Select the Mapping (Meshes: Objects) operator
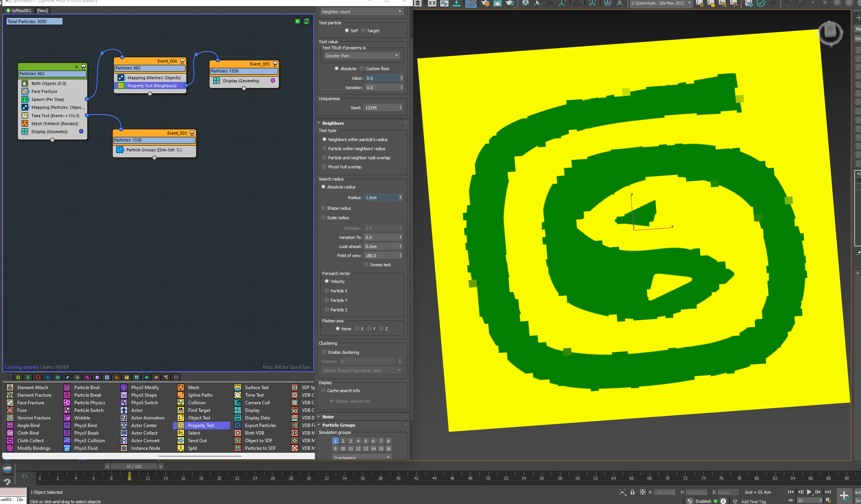This screenshot has height=504, width=861. click(150, 78)
